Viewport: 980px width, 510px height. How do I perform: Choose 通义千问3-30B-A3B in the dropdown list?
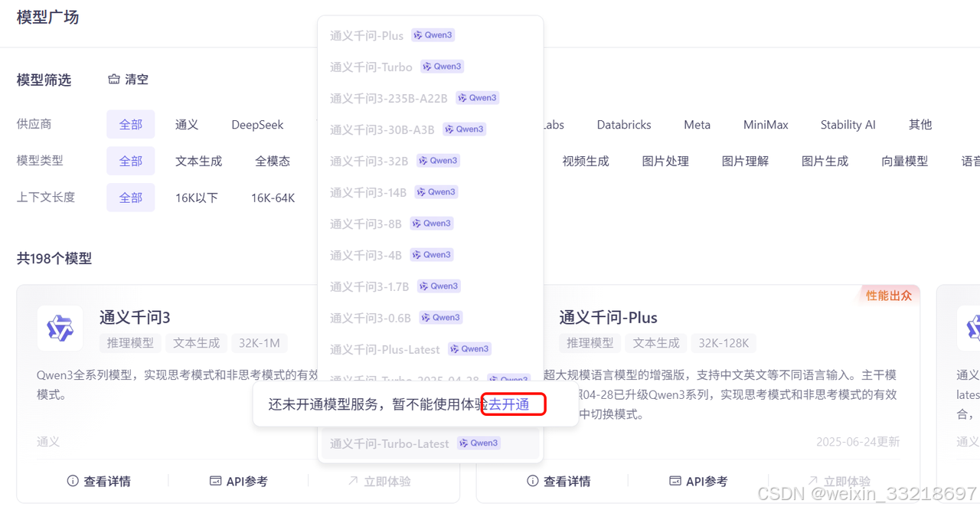(x=430, y=129)
